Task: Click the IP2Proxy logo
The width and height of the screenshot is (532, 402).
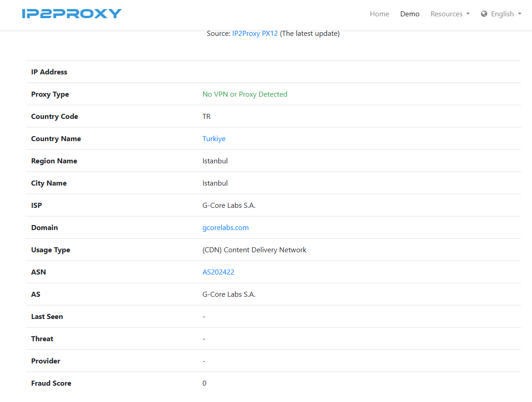Action: 72,14
